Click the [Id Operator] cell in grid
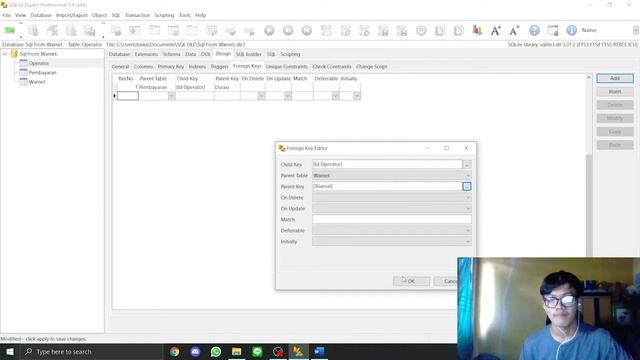 click(194, 87)
